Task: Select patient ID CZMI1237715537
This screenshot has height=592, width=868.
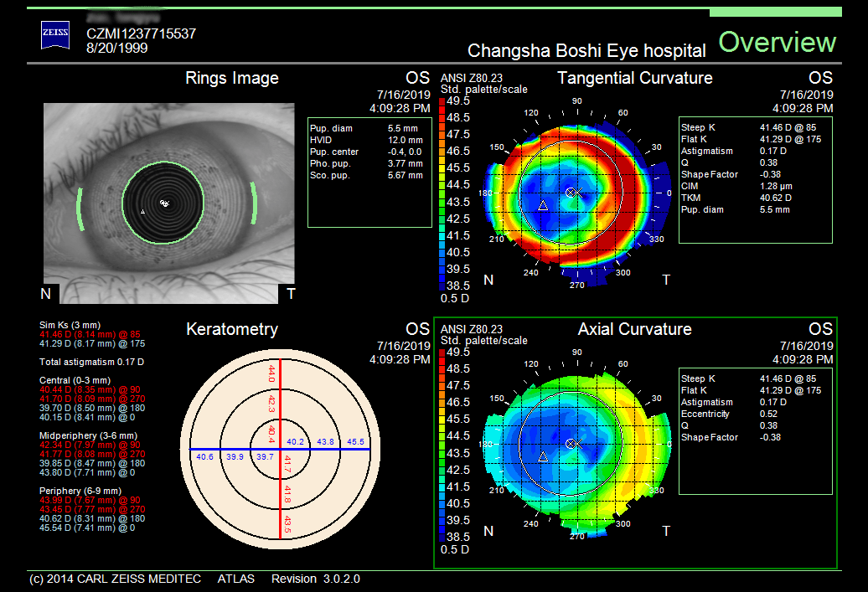Action: 141,33
